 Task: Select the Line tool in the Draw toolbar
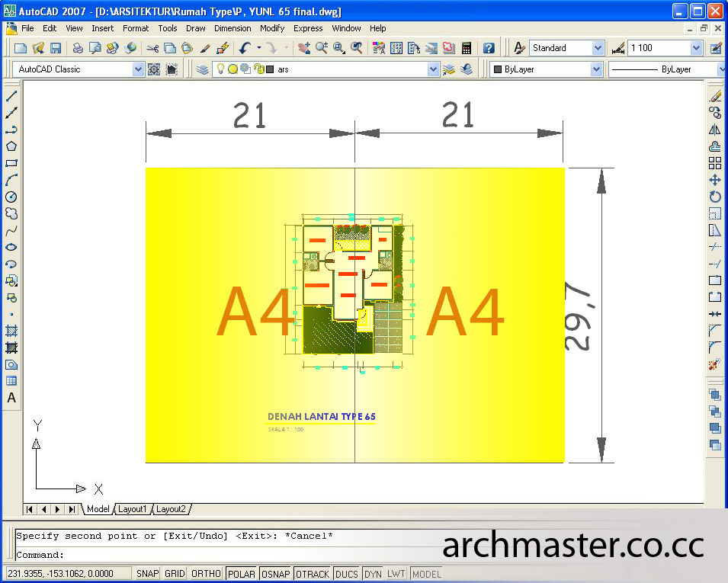[10, 98]
